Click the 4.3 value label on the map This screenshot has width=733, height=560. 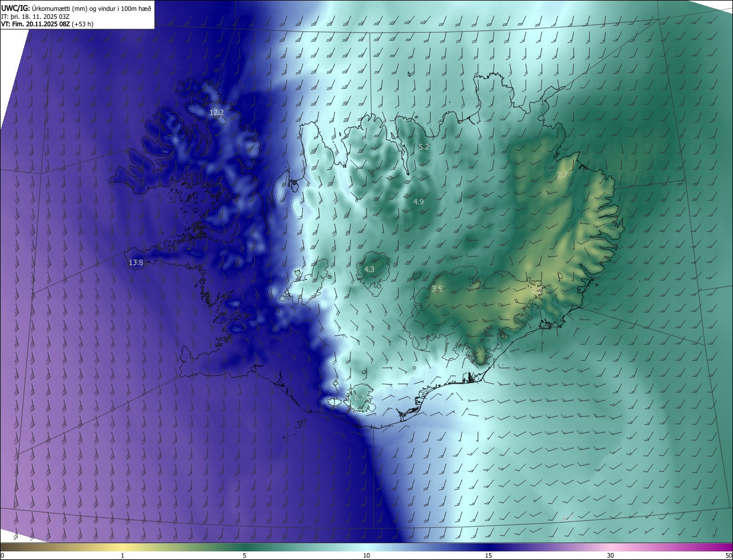(369, 269)
